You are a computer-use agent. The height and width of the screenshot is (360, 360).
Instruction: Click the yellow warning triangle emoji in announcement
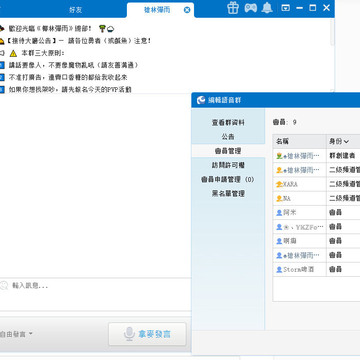click(x=13, y=53)
